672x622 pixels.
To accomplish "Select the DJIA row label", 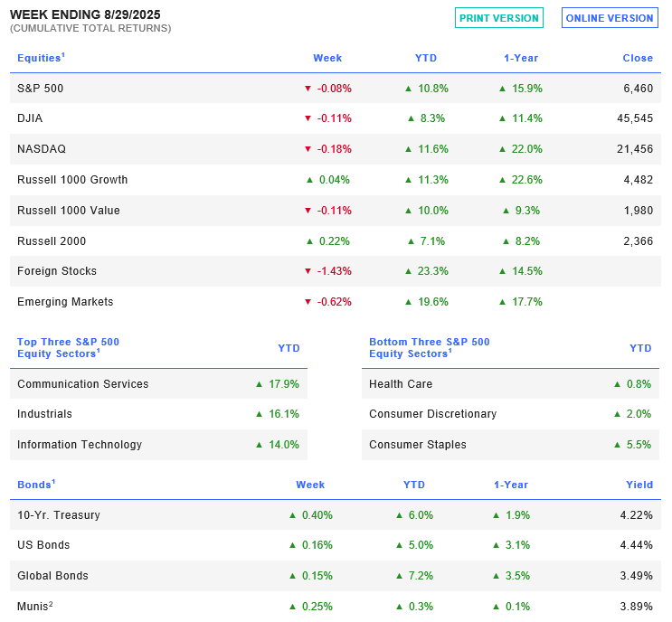I will point(30,118).
